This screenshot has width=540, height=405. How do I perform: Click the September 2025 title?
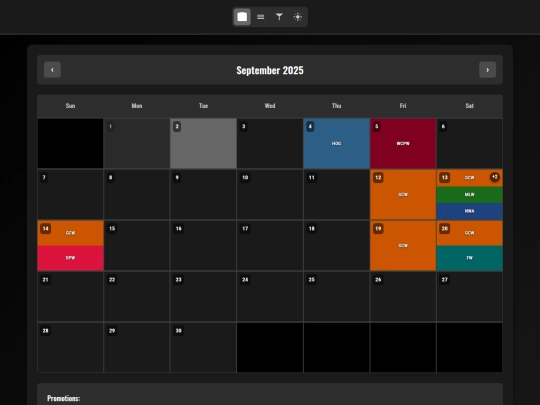coord(270,70)
